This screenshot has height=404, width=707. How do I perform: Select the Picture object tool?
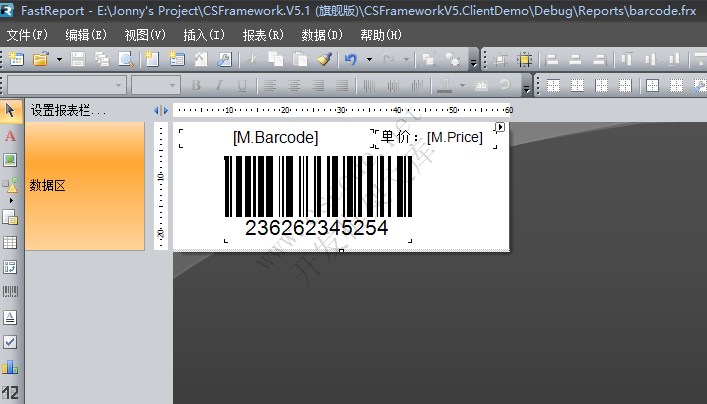tap(10, 160)
